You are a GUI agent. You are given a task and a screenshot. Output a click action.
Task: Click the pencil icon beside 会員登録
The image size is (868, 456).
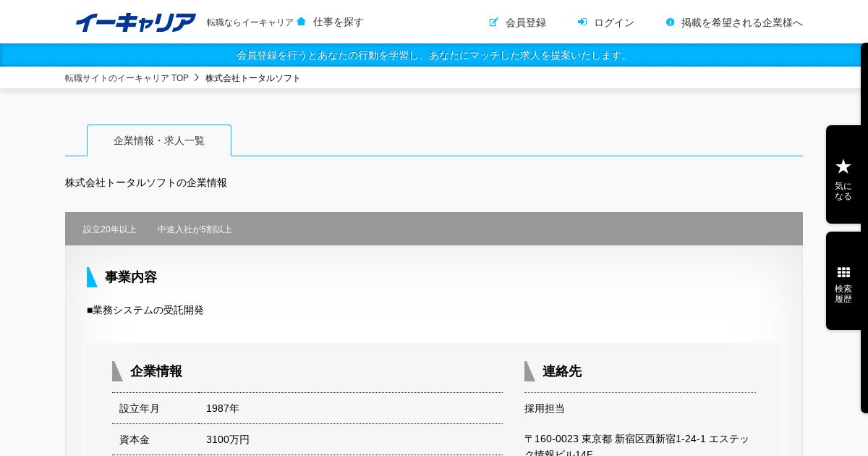point(493,22)
